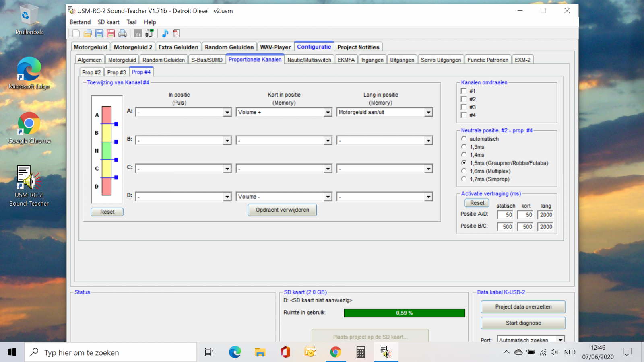Select 1,3ms neutral position

[464, 147]
